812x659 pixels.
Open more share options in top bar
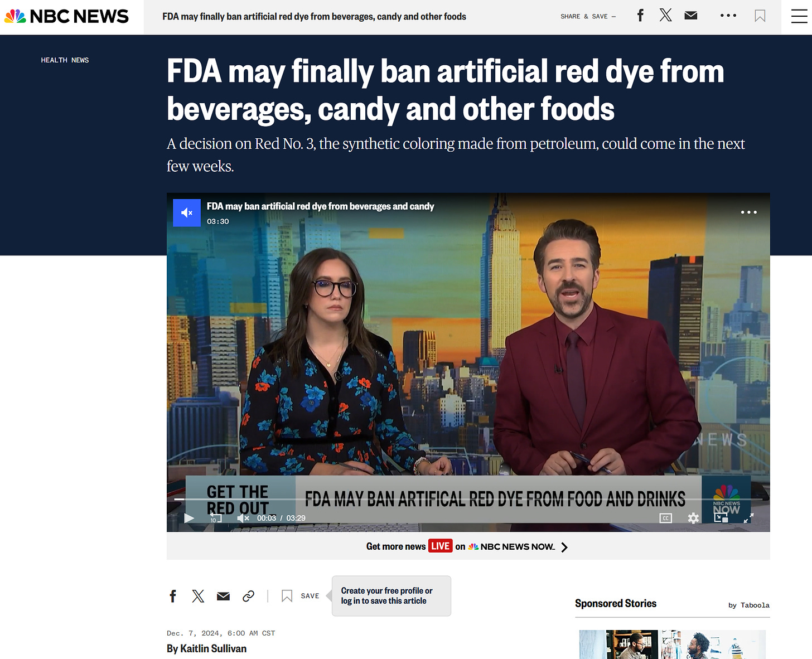point(728,16)
